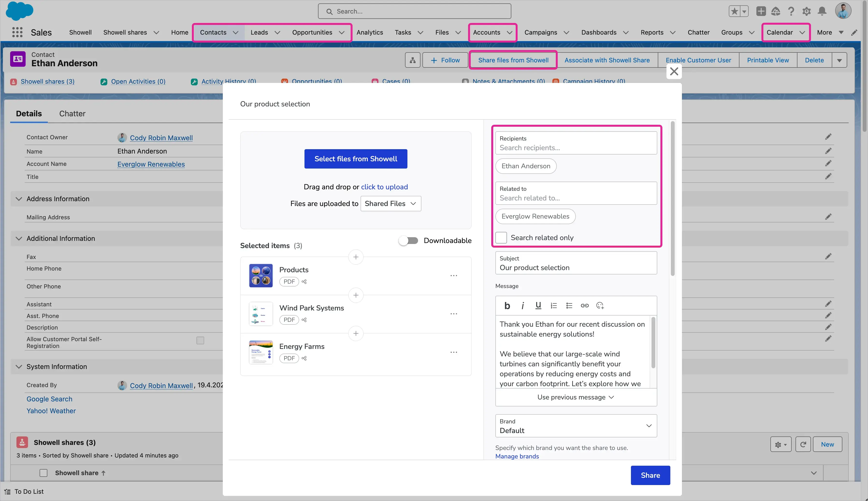Go to the Home navigation tab
This screenshot has height=501, width=868.
180,32
